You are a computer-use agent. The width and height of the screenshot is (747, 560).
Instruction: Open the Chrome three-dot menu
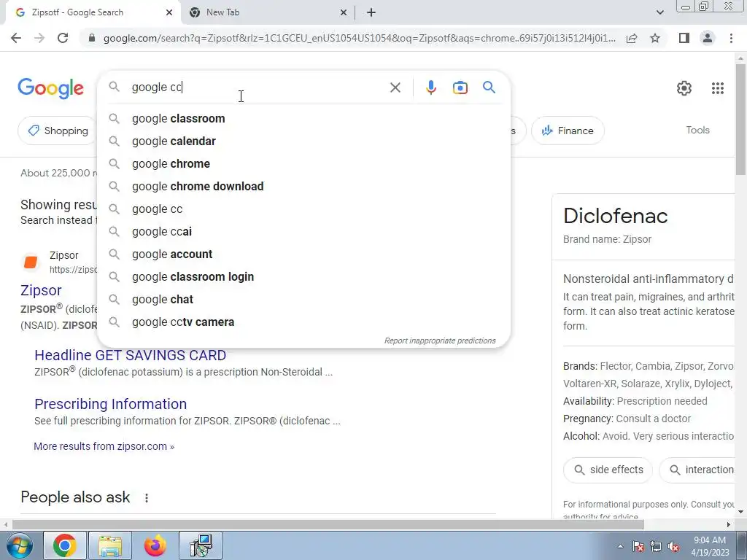coord(731,38)
